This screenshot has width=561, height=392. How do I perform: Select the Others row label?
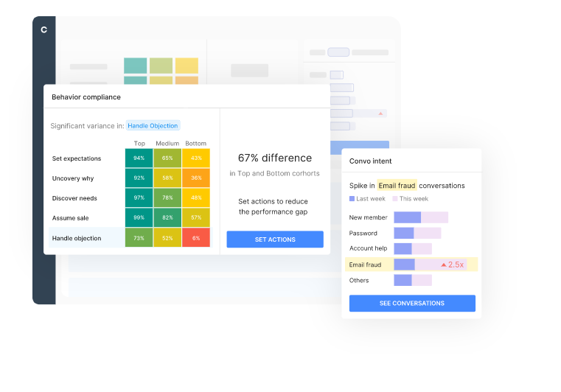[x=359, y=281]
